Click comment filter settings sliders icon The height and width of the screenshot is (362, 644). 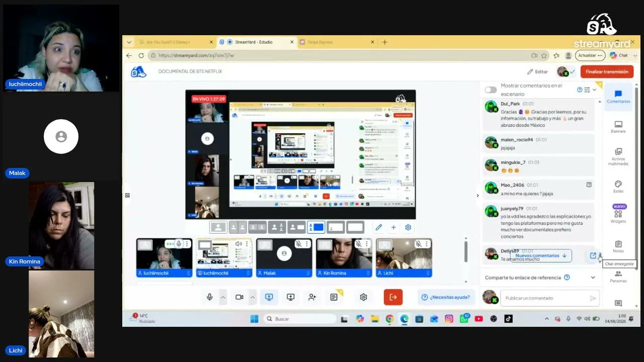pos(587,89)
